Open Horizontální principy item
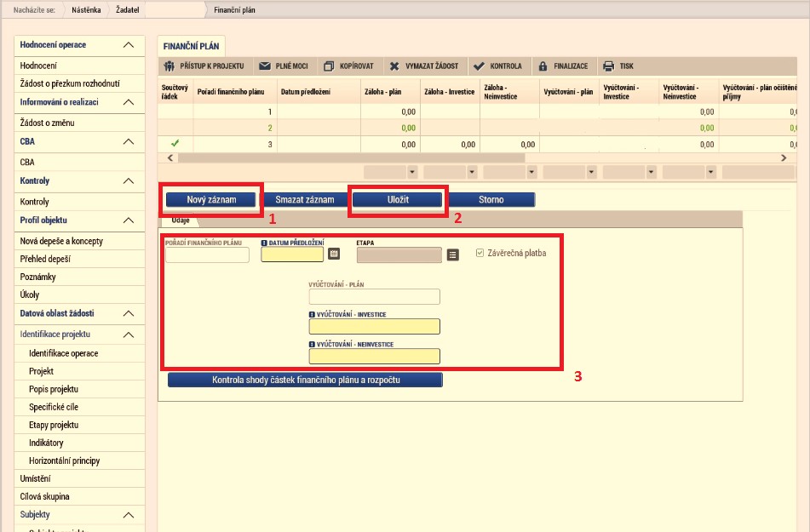This screenshot has height=532, width=810. 79,460
